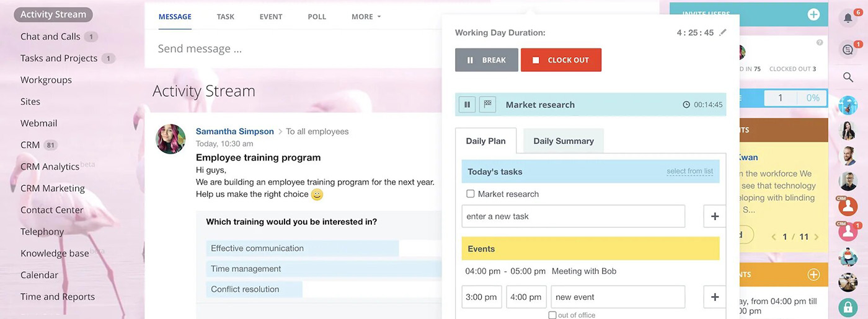Viewport: 868px width, 319px height.
Task: Pause the Market research task timer
Action: coord(467,105)
